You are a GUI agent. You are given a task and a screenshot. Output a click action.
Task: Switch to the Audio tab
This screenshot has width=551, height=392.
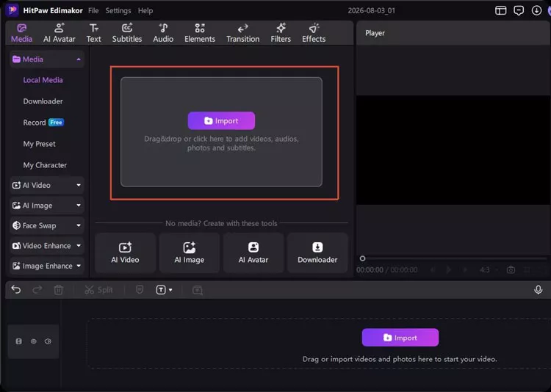pyautogui.click(x=163, y=33)
